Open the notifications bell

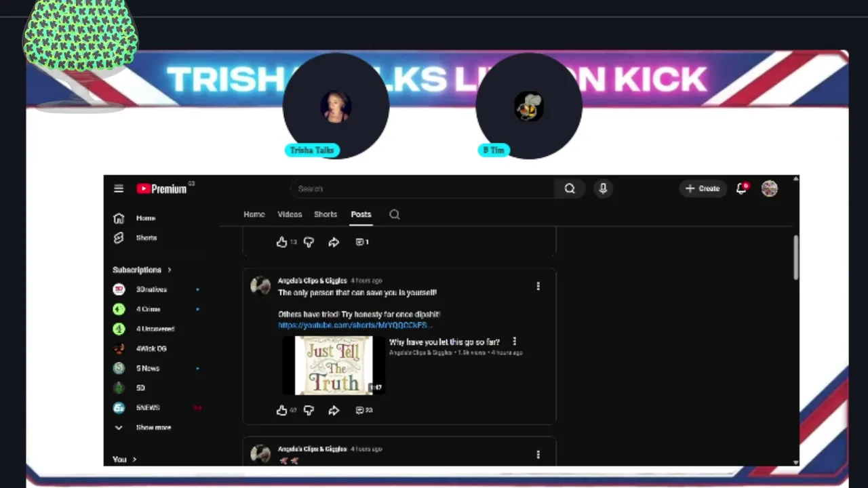pos(741,188)
